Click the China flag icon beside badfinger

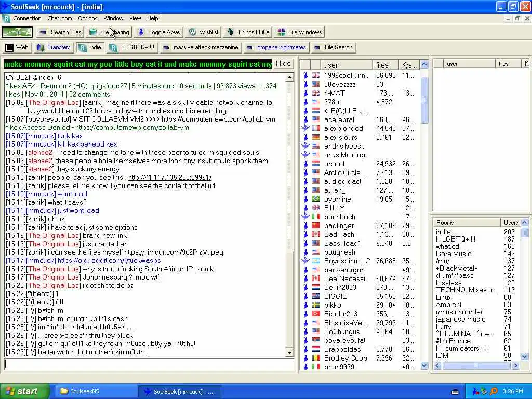[316, 225]
